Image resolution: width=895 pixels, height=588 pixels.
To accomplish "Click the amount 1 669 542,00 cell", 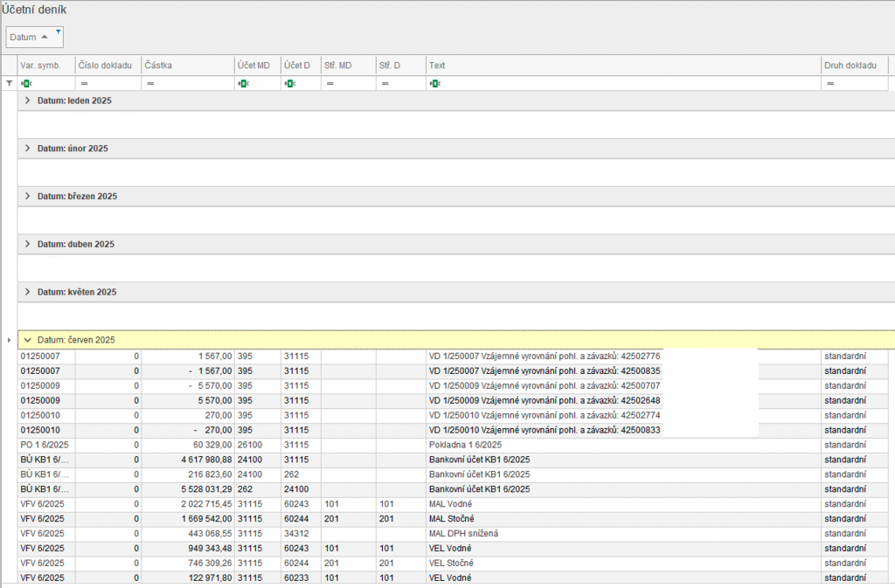I will click(x=188, y=519).
